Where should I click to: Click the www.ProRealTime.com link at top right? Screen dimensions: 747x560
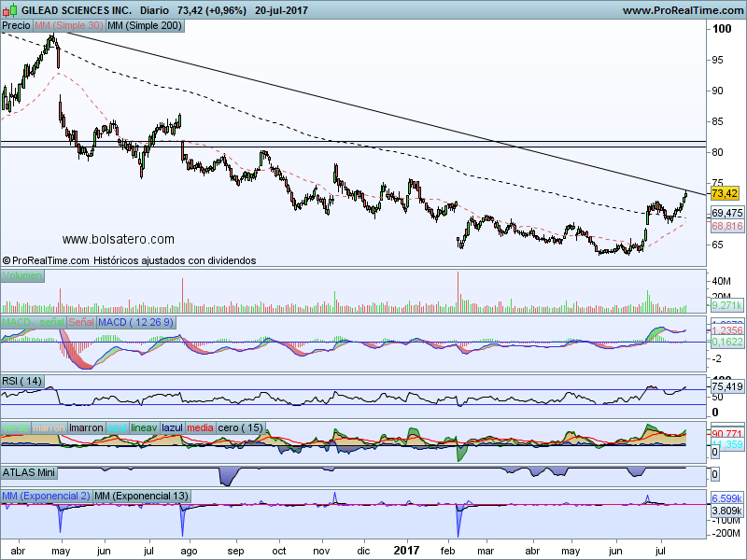tap(684, 10)
